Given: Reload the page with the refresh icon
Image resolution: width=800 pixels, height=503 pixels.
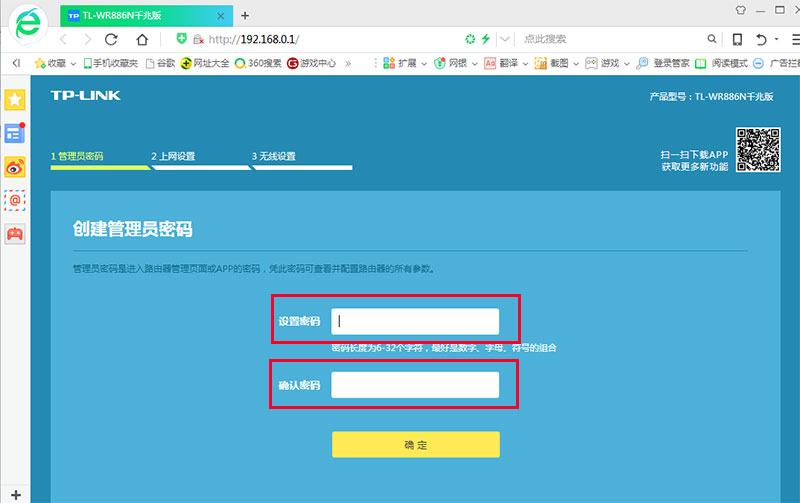Looking at the screenshot, I should (111, 39).
